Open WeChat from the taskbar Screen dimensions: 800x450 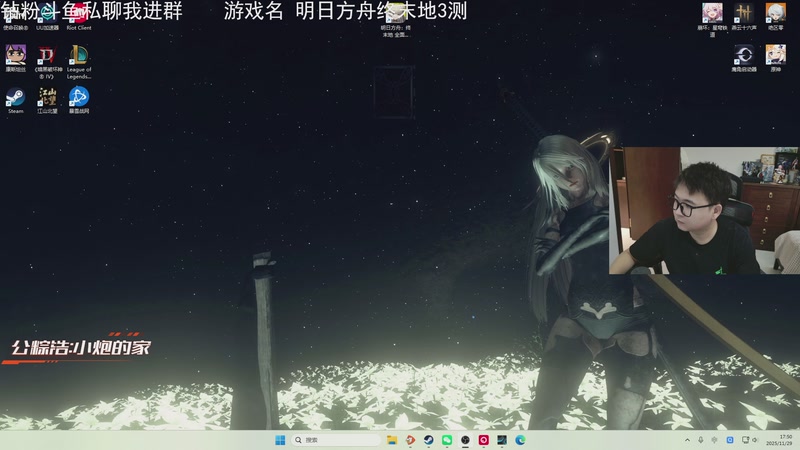447,440
